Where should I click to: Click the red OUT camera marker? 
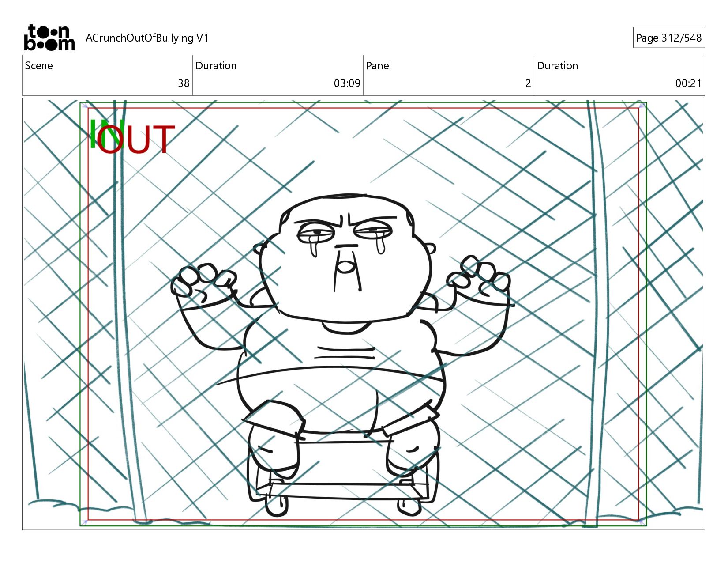pos(136,140)
